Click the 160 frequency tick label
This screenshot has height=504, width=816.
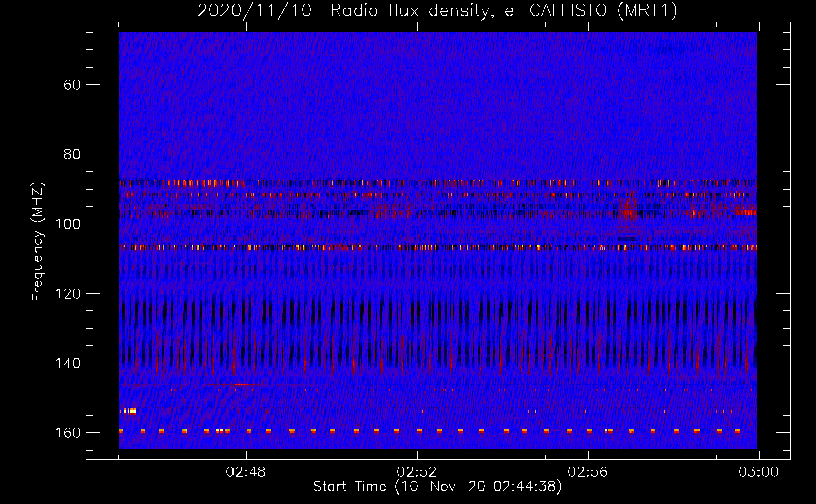pyautogui.click(x=68, y=433)
